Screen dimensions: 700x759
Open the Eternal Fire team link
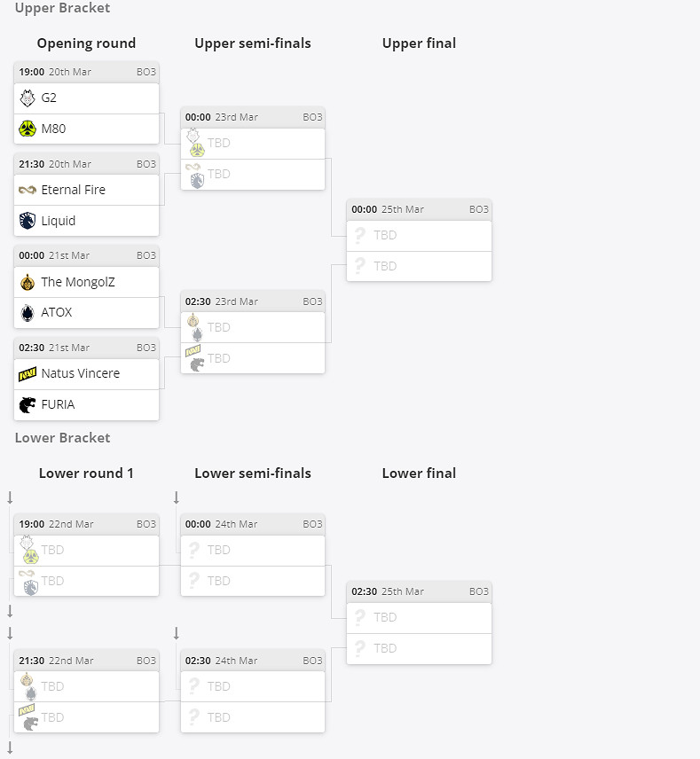click(73, 190)
